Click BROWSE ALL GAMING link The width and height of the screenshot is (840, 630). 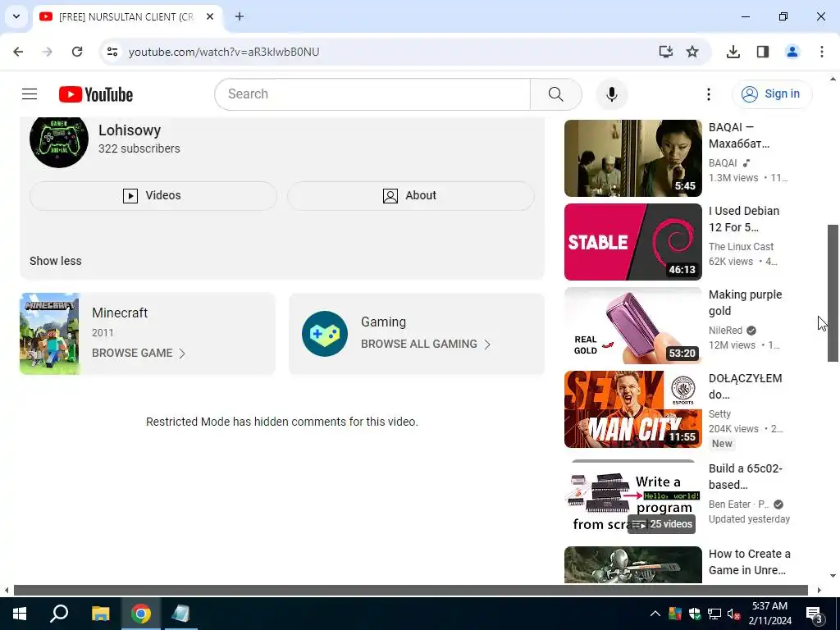click(426, 344)
